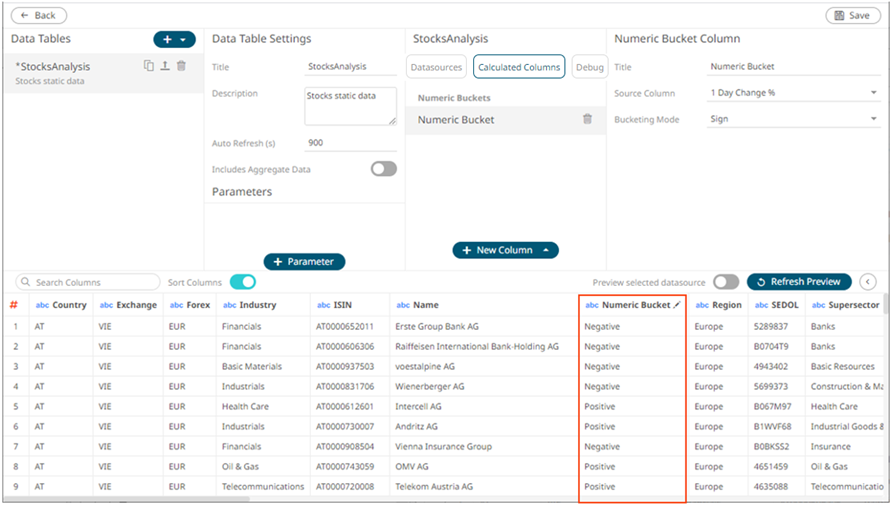Add a new Parameter

click(x=304, y=261)
